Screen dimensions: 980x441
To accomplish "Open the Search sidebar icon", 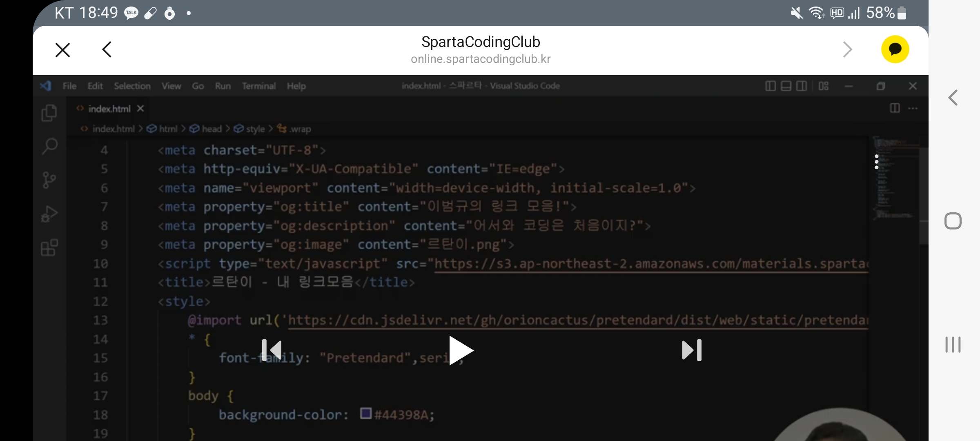I will [x=49, y=146].
